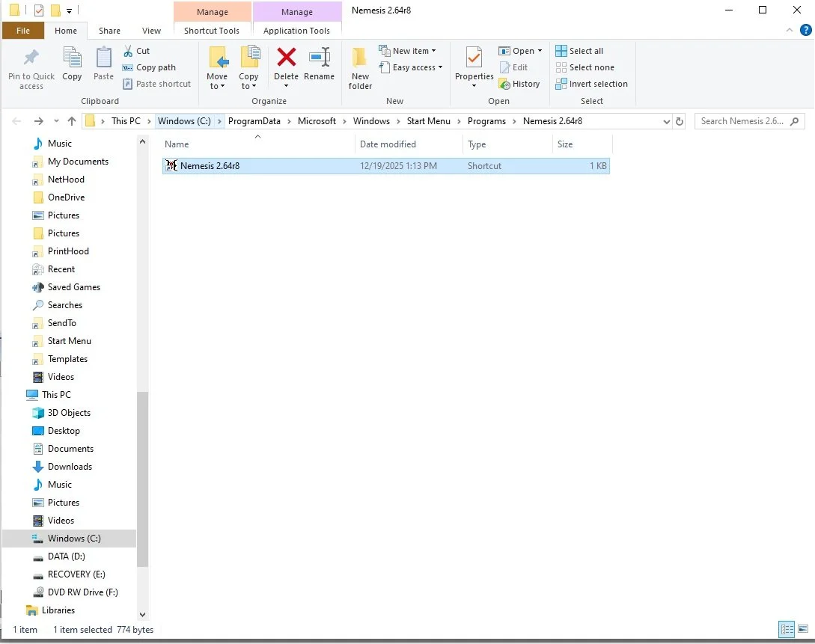Screen dimensions: 815x644
Task: Create a New folder
Action: 360,68
